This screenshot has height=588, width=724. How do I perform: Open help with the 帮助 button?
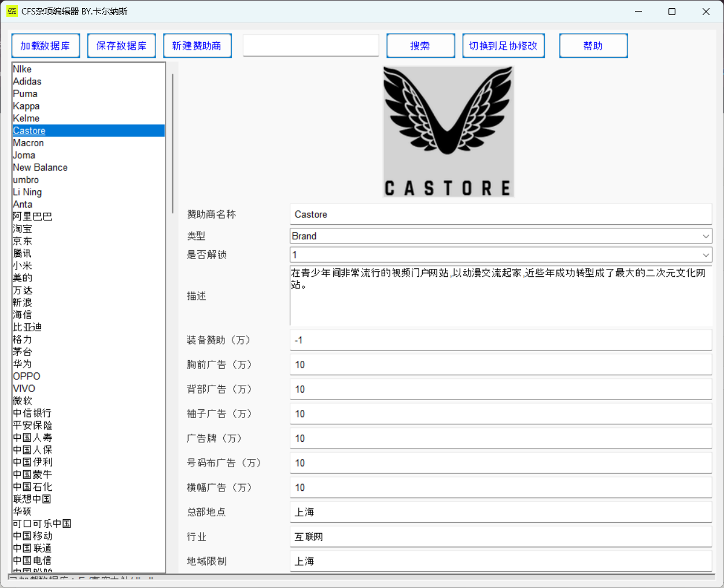click(593, 46)
